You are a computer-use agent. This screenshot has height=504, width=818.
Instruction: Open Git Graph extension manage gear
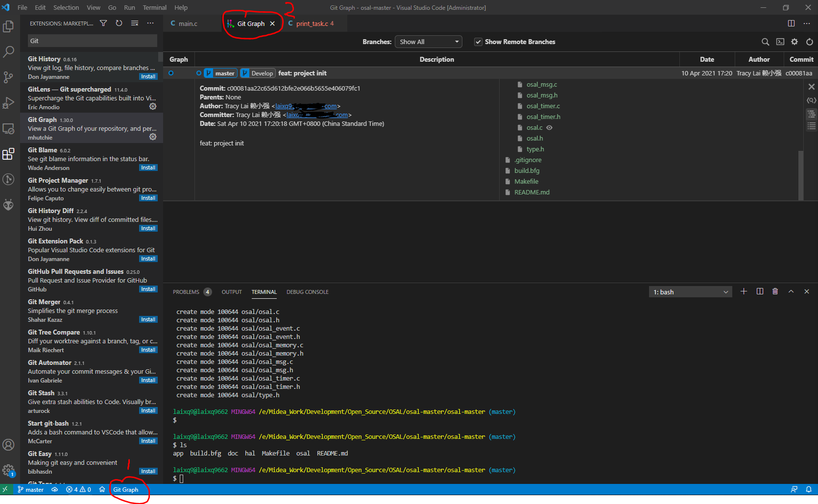pyautogui.click(x=153, y=137)
